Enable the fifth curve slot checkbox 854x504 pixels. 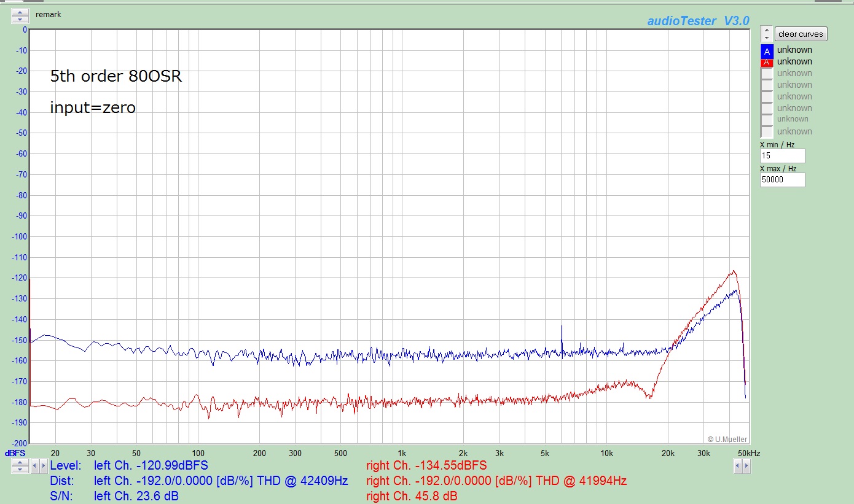coord(766,97)
